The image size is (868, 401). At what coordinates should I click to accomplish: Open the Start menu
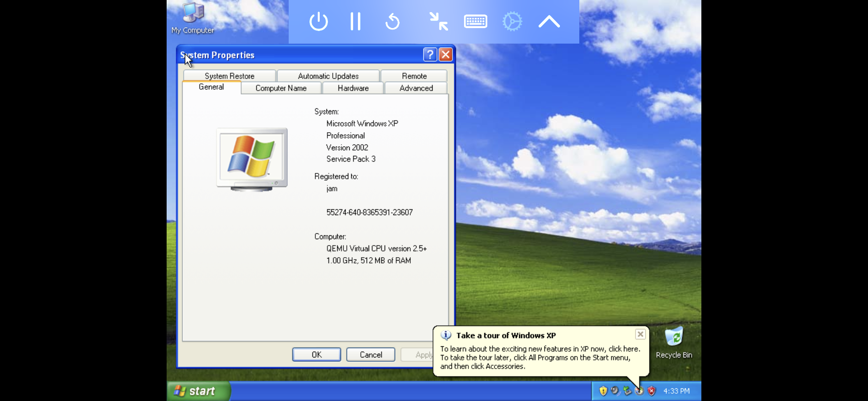[199, 391]
